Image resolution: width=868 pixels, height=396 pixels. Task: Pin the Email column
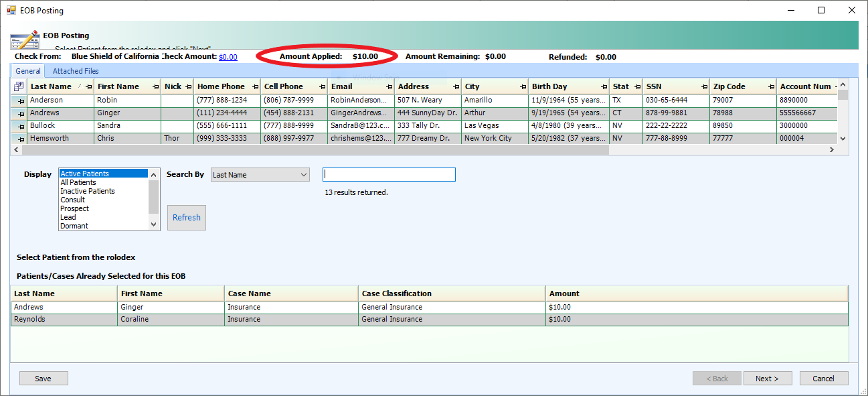[390, 87]
